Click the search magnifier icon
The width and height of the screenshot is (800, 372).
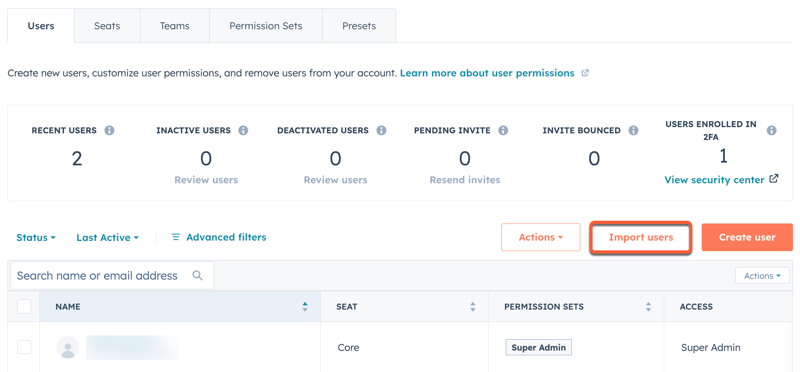(x=197, y=276)
